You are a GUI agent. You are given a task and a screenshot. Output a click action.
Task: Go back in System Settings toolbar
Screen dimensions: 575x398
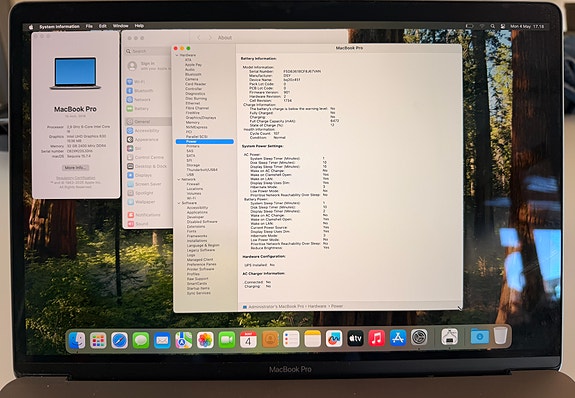(x=199, y=37)
